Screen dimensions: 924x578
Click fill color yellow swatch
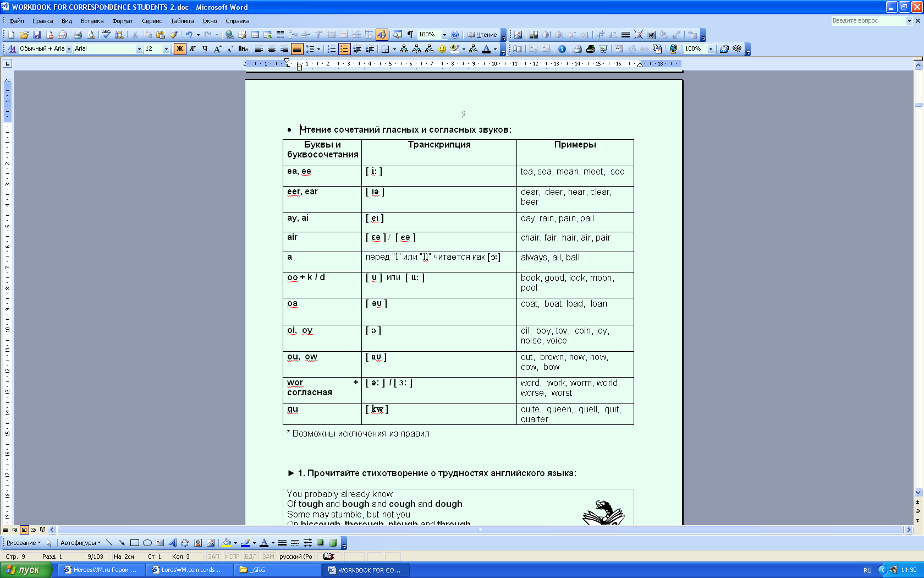[226, 543]
